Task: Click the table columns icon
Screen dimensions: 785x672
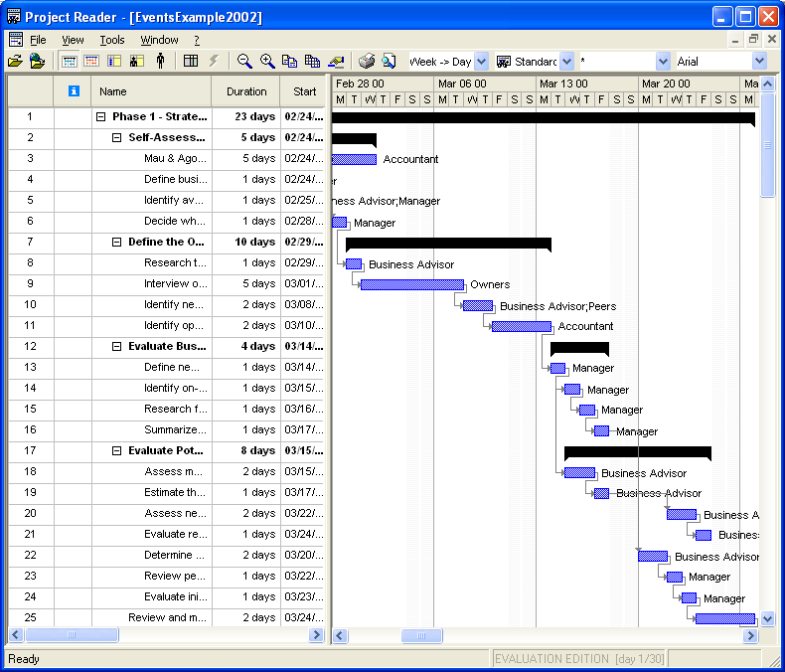Action: tap(191, 61)
